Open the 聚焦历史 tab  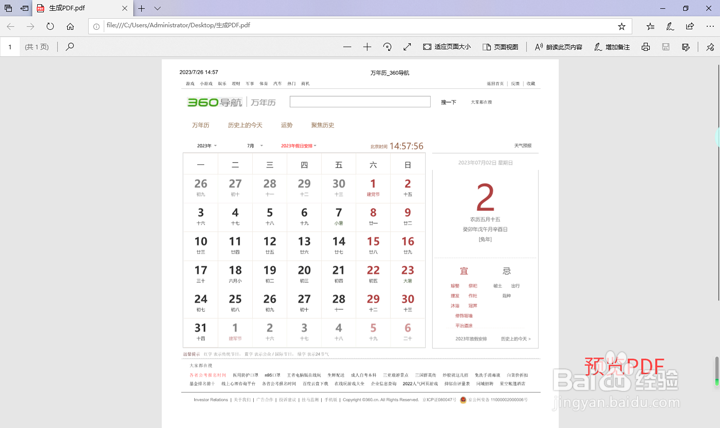click(323, 125)
